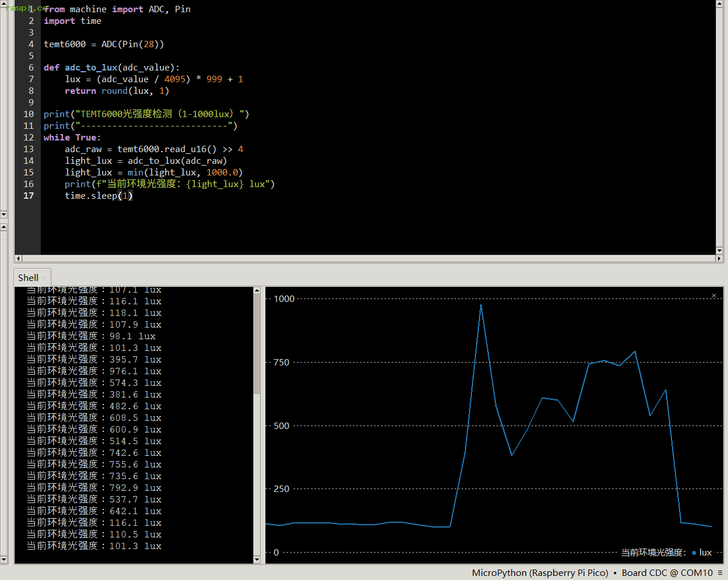
Task: Click the editor horizontal scrollbar left arrow
Action: point(18,258)
